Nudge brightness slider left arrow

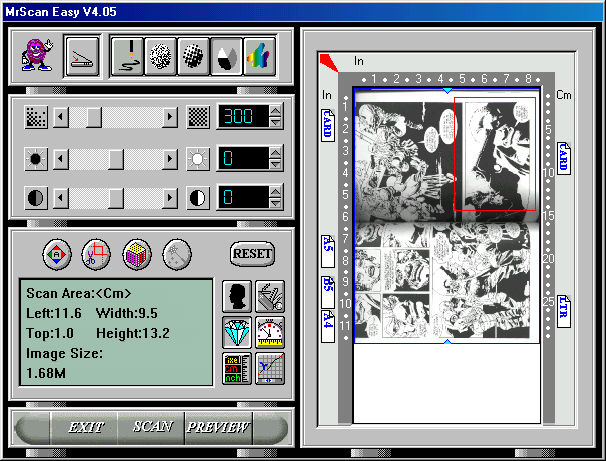[x=61, y=159]
